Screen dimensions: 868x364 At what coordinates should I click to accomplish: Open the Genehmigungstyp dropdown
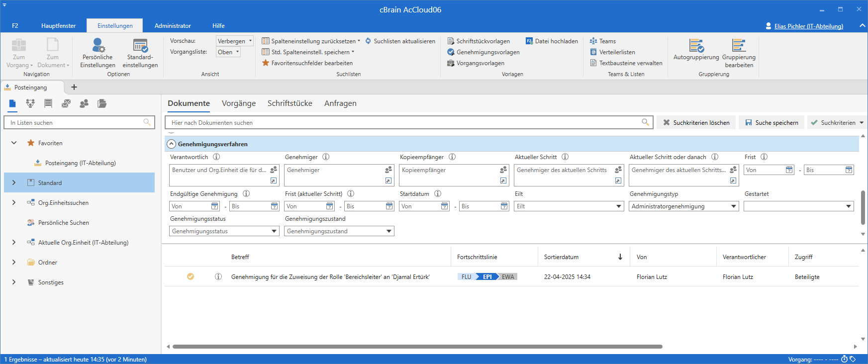[733, 206]
